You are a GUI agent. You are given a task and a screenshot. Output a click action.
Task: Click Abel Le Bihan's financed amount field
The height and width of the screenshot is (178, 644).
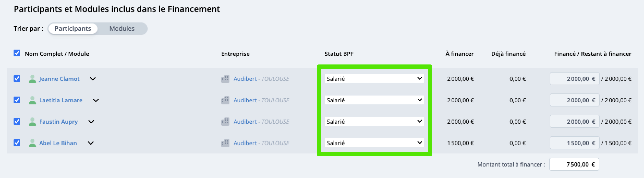click(574, 143)
